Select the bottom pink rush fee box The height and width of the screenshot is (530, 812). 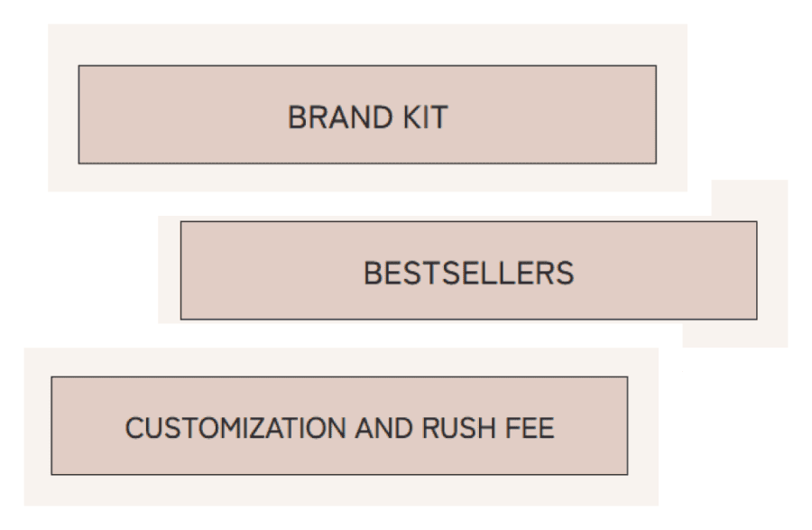[x=339, y=426]
